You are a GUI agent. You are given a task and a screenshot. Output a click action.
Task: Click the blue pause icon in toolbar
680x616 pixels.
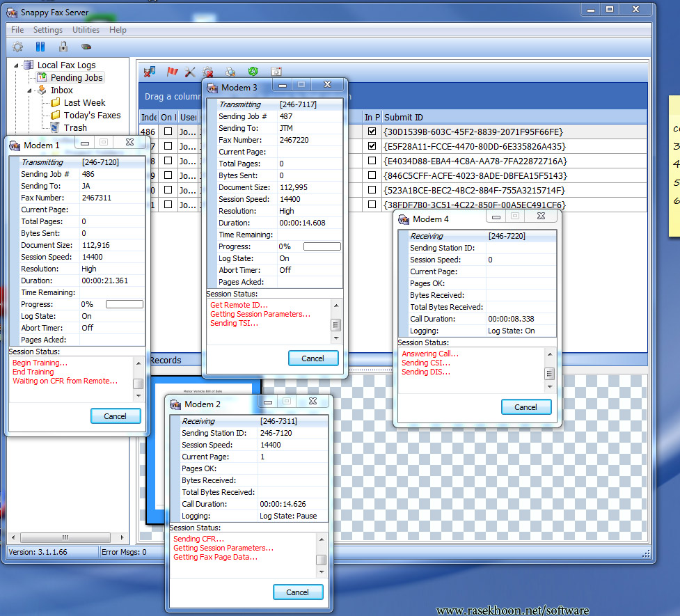[40, 47]
